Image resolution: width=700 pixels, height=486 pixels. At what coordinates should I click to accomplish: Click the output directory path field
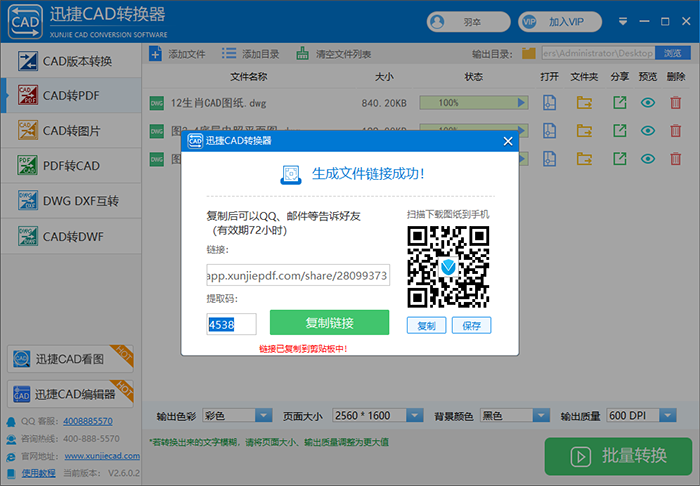click(x=598, y=53)
